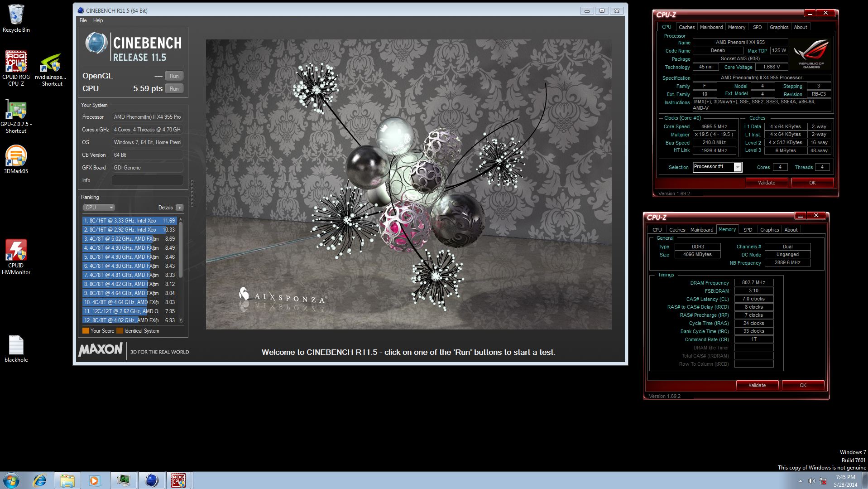Screen dimensions: 868x489
Task: Select ranking entry 3 at 5.02 GHz
Action: tap(129, 239)
